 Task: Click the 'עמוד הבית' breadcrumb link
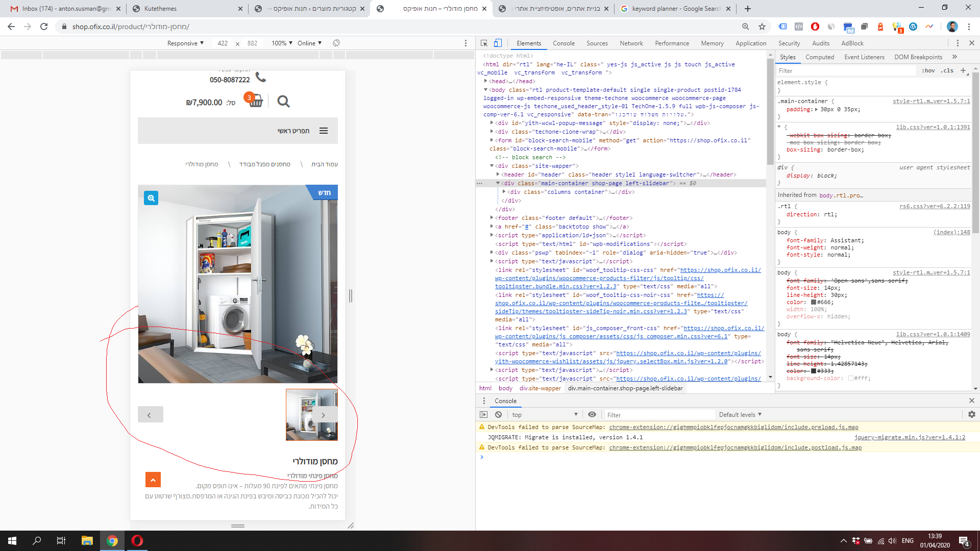[325, 164]
